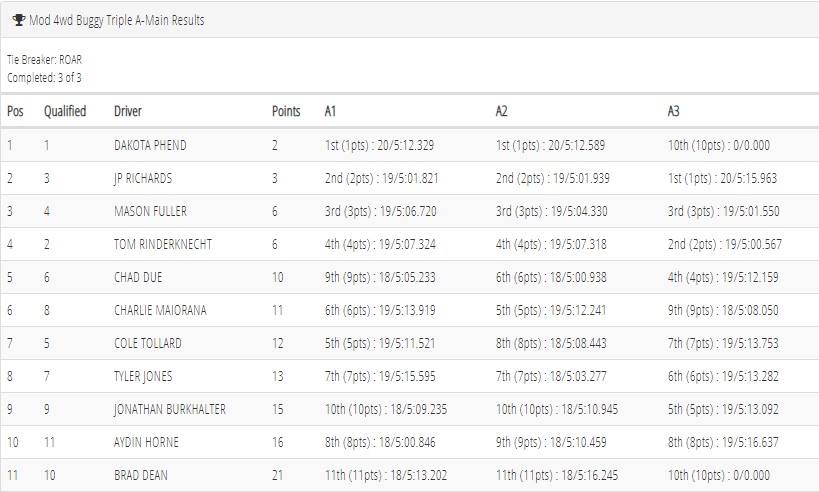The width and height of the screenshot is (819, 492).
Task: Select driver JP RICHARDS
Action: coord(143,179)
